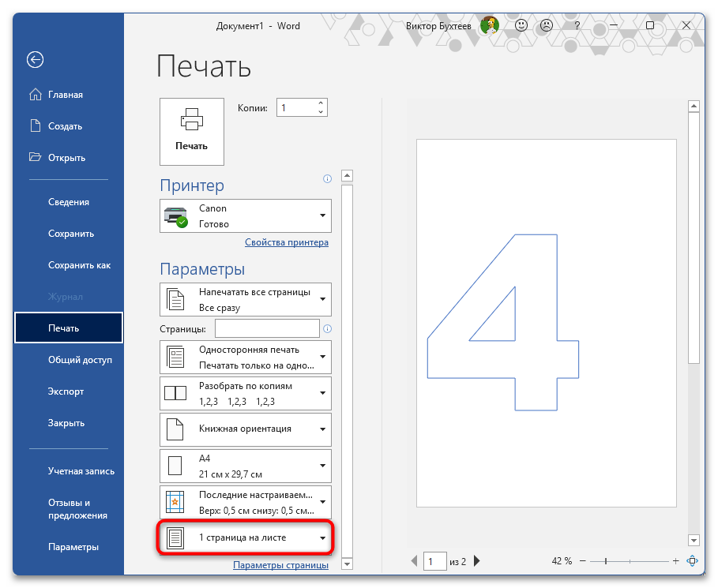Click the sad smiley feedback icon
Image resolution: width=718 pixels, height=588 pixels.
click(547, 26)
